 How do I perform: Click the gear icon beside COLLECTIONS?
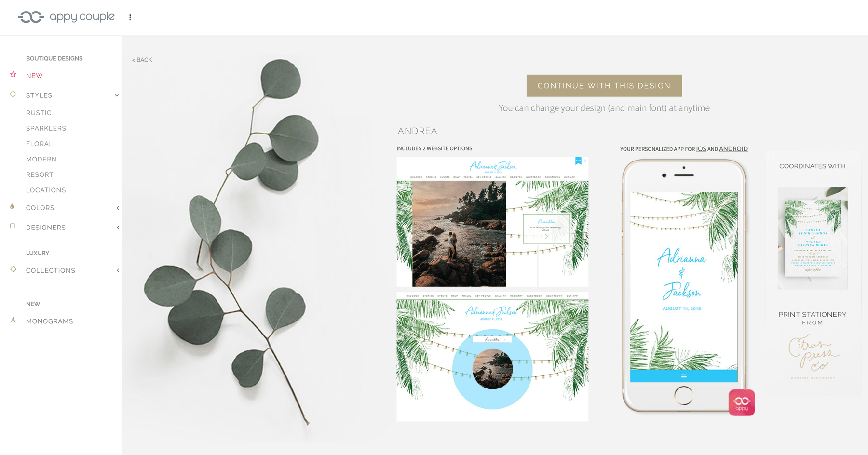point(14,269)
